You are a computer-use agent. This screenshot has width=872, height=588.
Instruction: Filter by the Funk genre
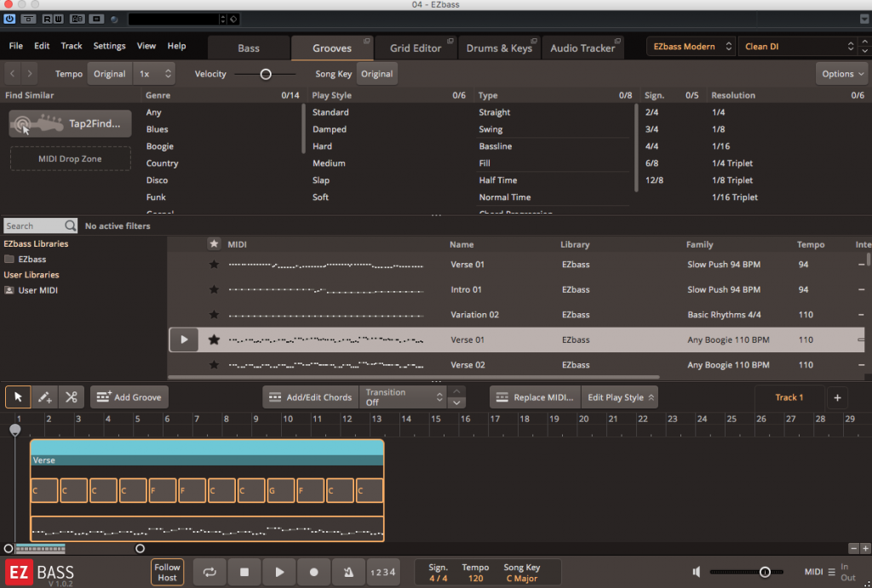[x=157, y=197]
